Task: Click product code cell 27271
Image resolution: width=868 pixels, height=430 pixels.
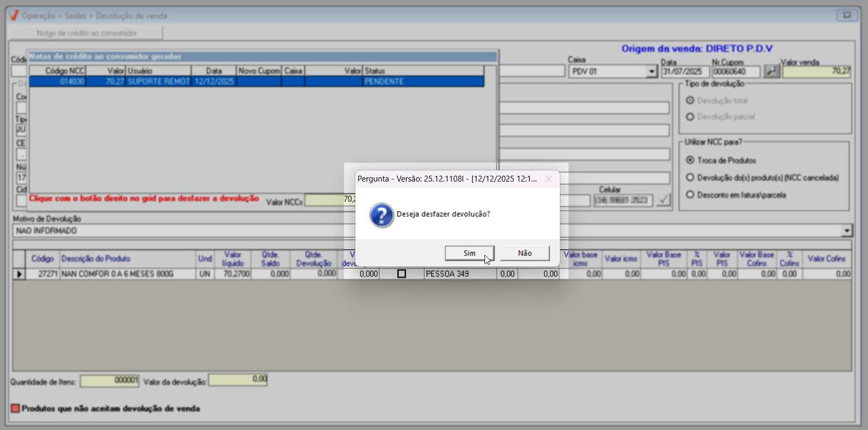Action: 42,274
